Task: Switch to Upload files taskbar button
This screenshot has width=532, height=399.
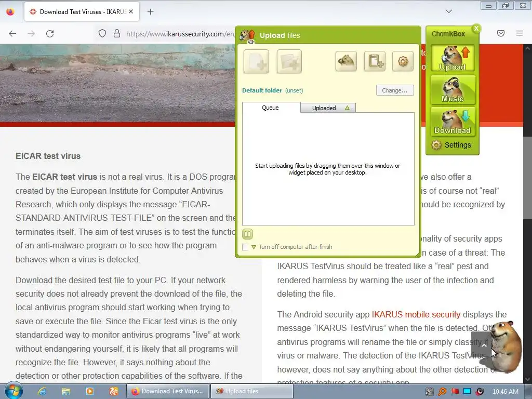Action: pos(252,391)
